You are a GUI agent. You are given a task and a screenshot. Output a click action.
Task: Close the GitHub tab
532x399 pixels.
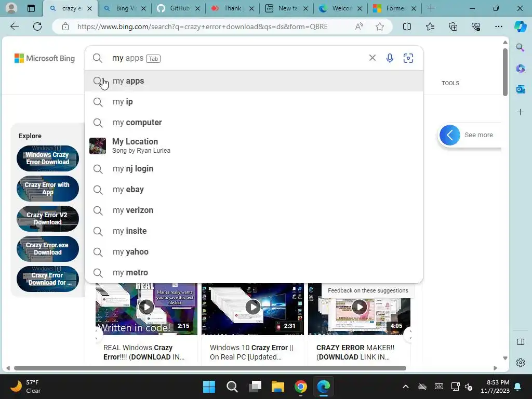click(x=197, y=8)
